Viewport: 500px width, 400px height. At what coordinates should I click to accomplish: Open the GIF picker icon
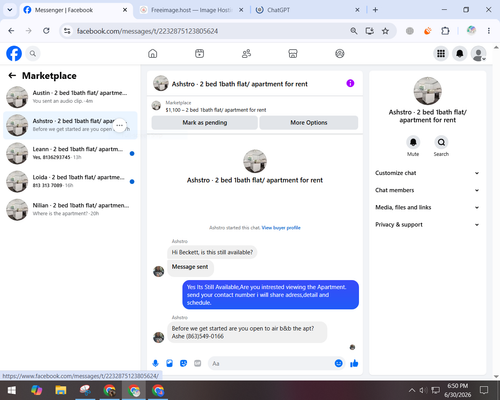tap(198, 363)
